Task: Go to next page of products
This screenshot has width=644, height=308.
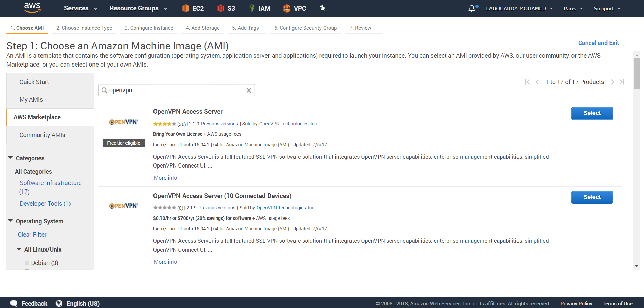Action: point(613,82)
